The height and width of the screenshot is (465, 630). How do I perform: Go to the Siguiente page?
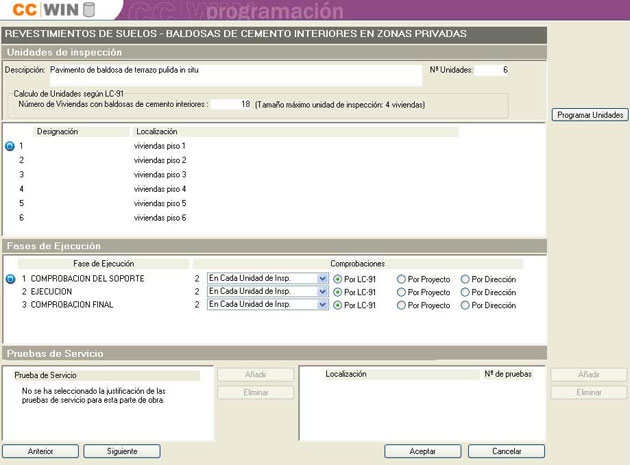point(122,451)
